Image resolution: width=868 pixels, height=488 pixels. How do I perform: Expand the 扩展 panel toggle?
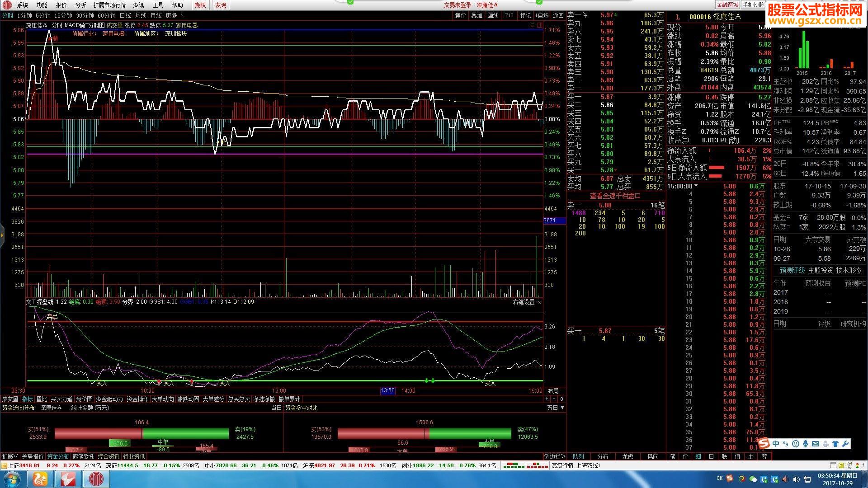coord(9,456)
